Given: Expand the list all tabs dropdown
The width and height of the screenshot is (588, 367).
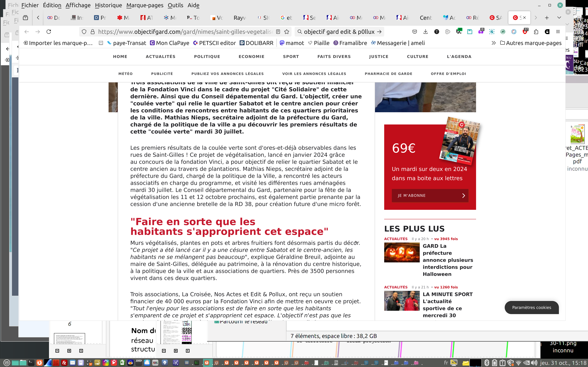Looking at the screenshot, I should (x=559, y=18).
